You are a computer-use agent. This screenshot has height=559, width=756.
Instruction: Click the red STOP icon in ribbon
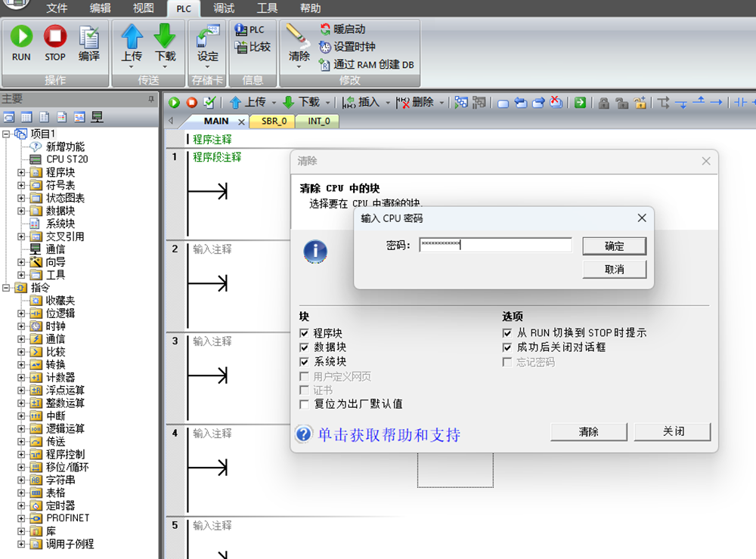[x=54, y=37]
